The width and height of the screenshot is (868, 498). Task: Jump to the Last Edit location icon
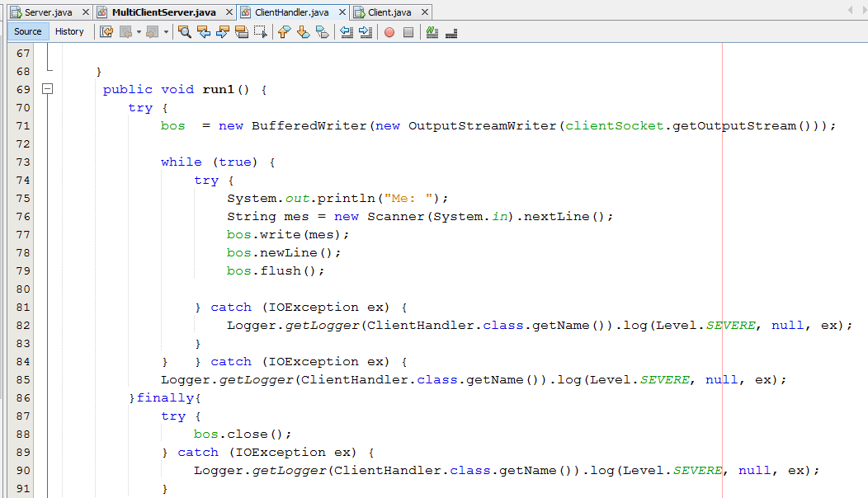click(106, 32)
